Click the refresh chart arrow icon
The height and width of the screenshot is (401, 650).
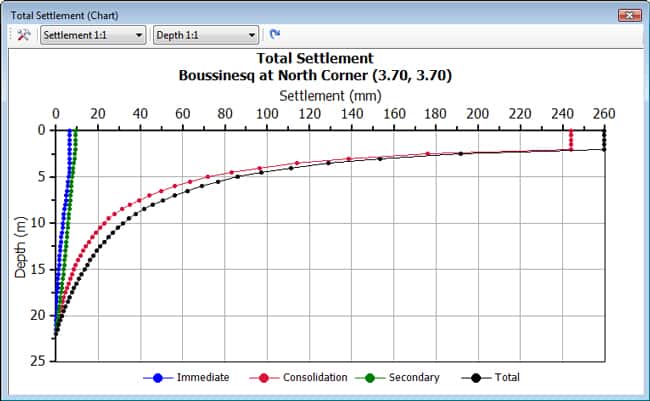pos(274,34)
